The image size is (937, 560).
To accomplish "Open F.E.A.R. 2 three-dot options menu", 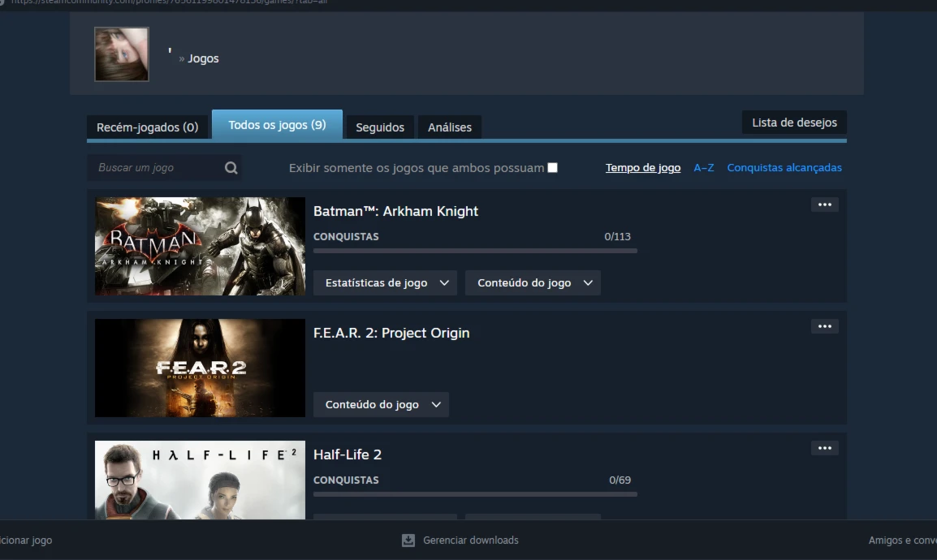I will coord(825,326).
